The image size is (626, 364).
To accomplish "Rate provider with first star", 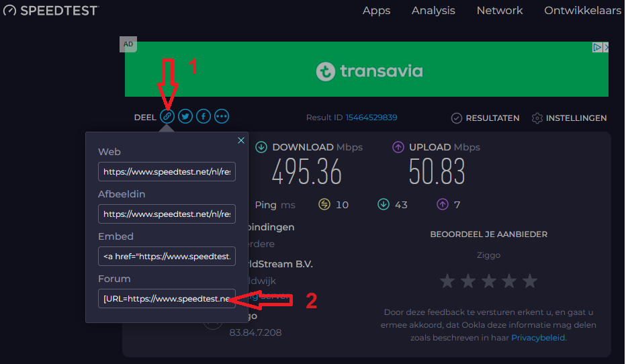I will click(447, 281).
